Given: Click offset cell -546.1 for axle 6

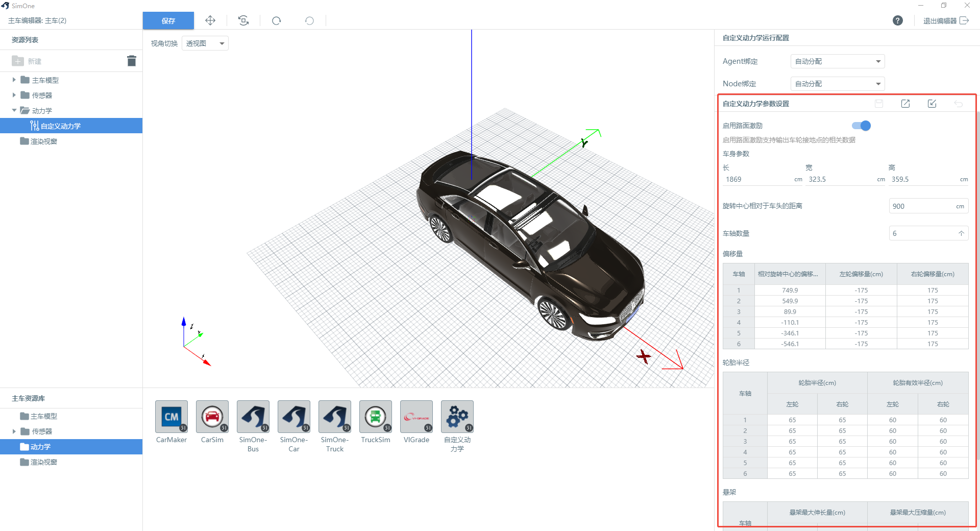Looking at the screenshot, I should click(x=790, y=344).
